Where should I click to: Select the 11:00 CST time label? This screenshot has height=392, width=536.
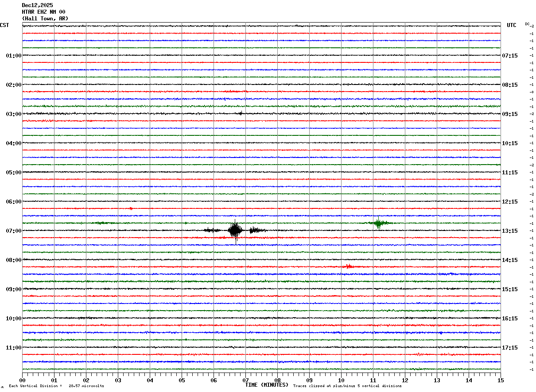point(14,348)
